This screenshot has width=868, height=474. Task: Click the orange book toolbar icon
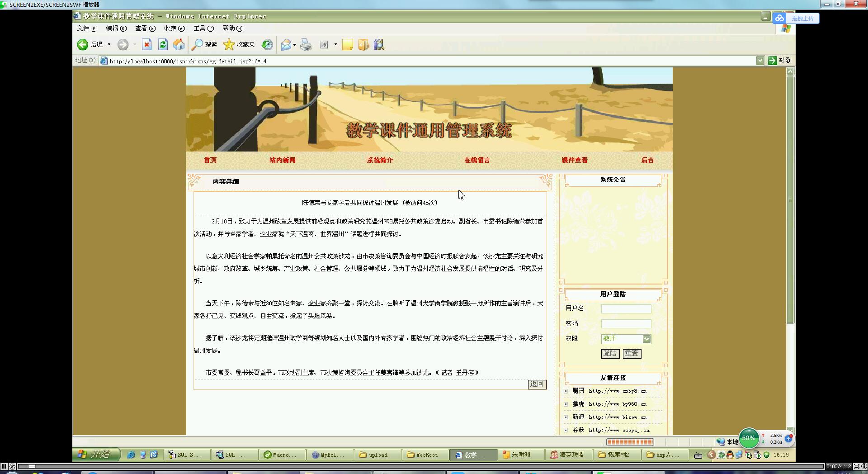pos(363,44)
